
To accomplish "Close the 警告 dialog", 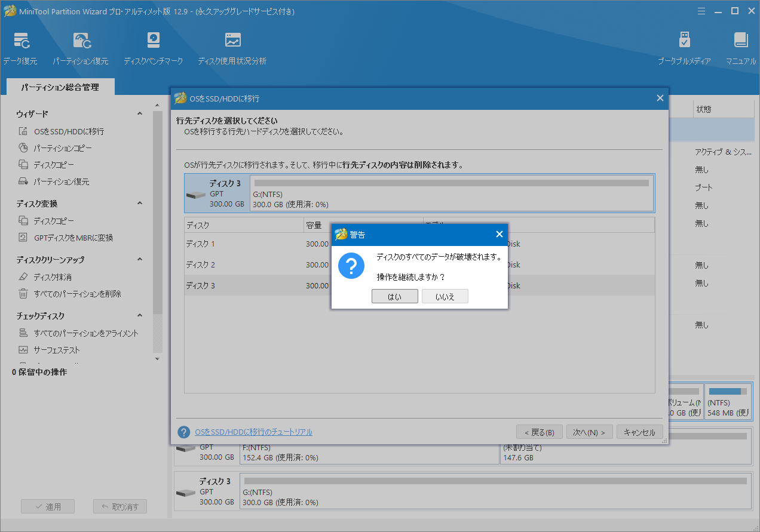I will (499, 234).
